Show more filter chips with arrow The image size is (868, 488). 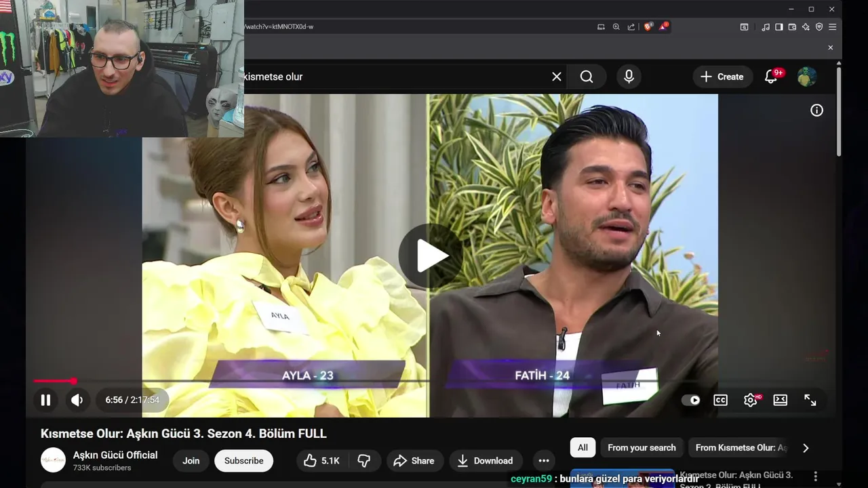(x=806, y=447)
